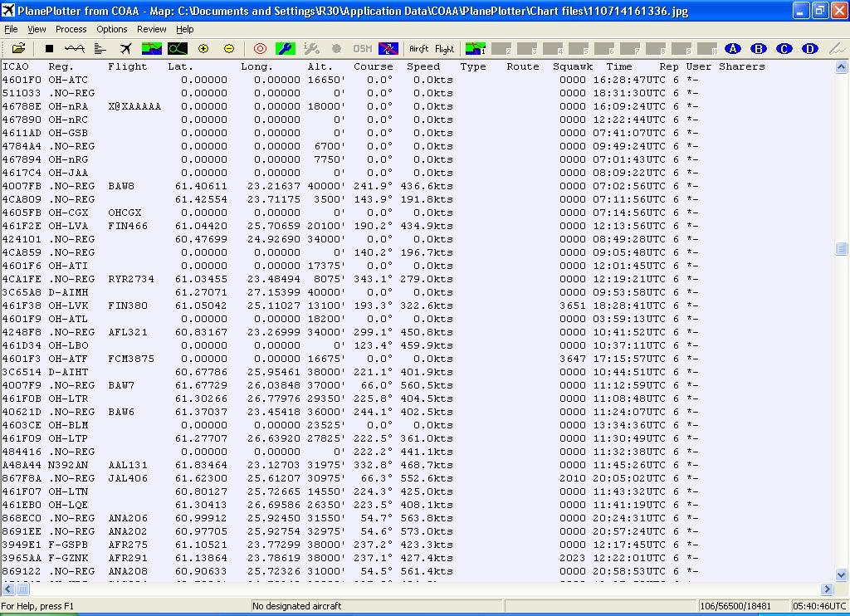850x616 pixels.
Task: Toggle the Aircft label display button
Action: pos(419,49)
